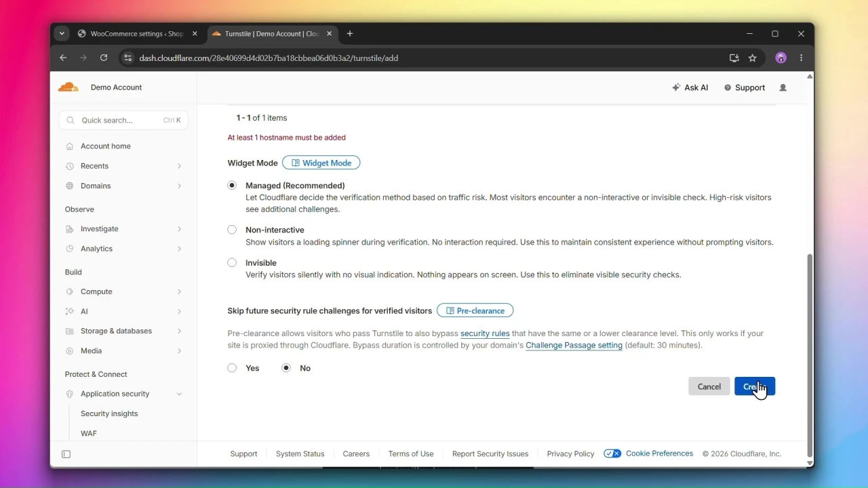Select Yes for pre-clearance
Viewport: 868px width, 488px height.
point(232,368)
